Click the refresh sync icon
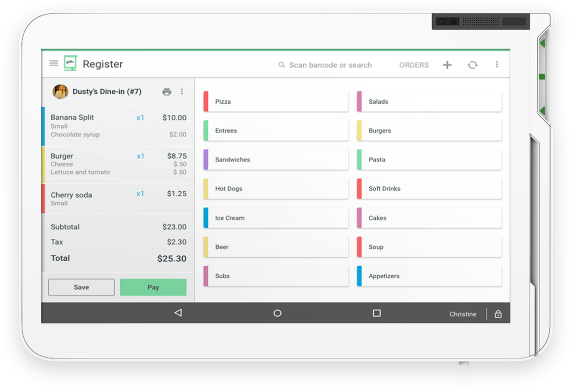 tap(472, 65)
